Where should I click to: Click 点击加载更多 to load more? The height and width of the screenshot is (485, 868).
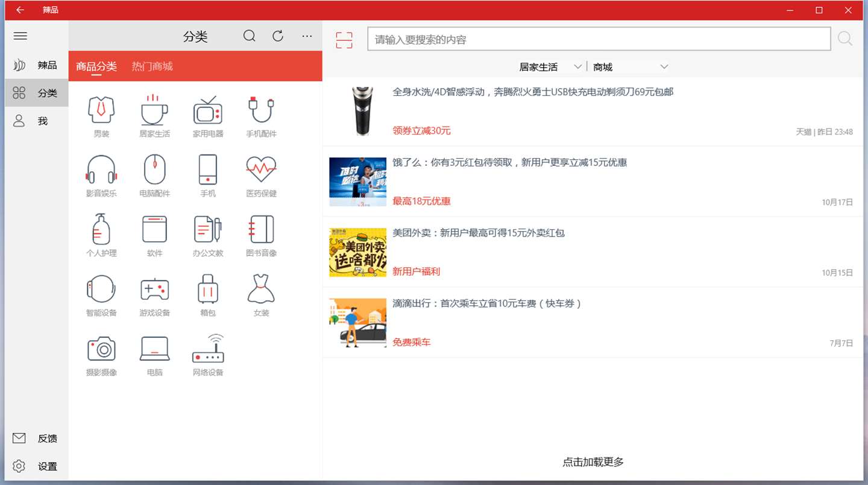click(x=593, y=462)
